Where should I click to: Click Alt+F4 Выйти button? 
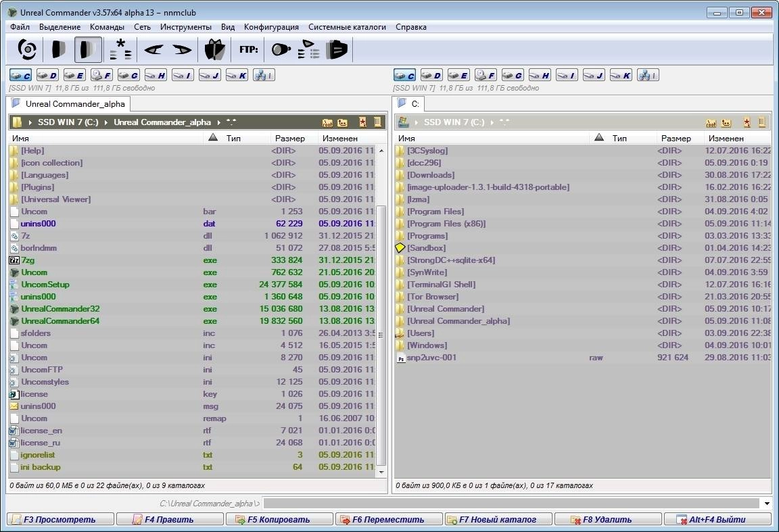(x=718, y=519)
